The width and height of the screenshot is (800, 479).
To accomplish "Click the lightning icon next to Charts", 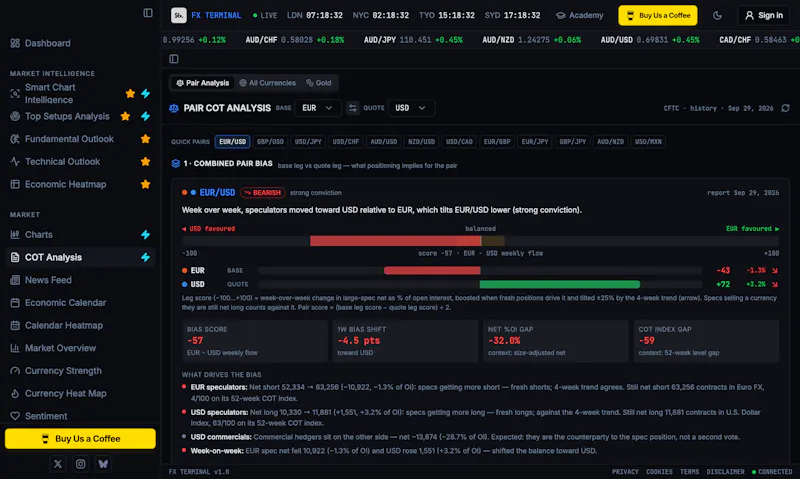I will pyautogui.click(x=145, y=235).
